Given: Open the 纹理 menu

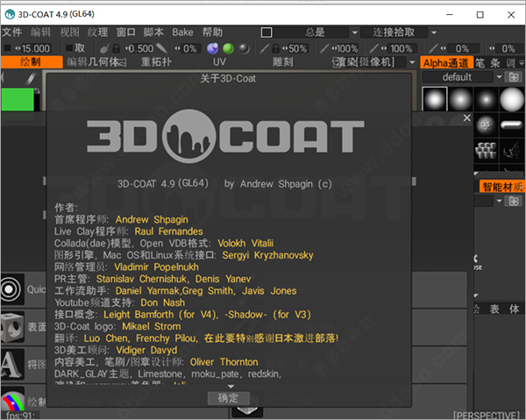Looking at the screenshot, I should tap(97, 32).
